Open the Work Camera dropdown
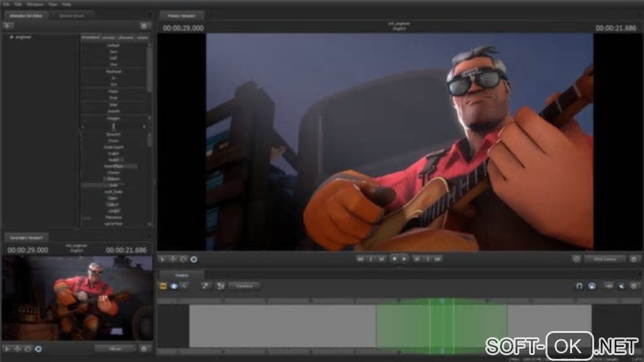The image size is (644, 362). click(605, 259)
